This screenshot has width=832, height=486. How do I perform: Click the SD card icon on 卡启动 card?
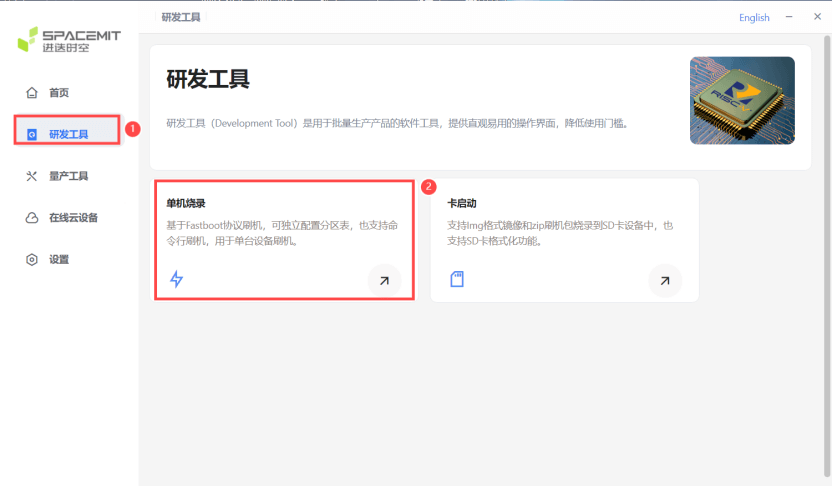457,279
